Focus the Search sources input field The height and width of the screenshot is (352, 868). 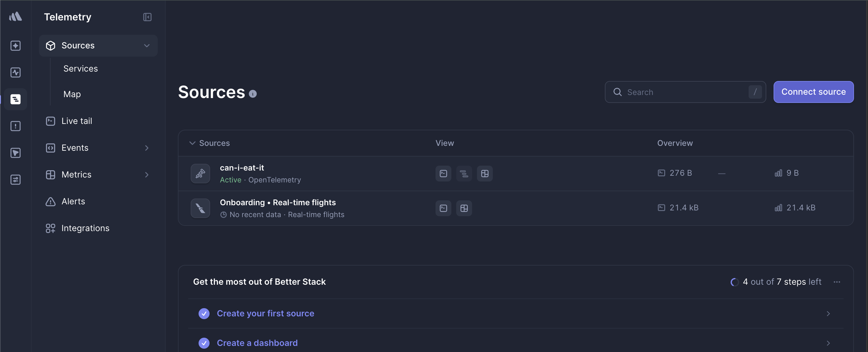685,92
